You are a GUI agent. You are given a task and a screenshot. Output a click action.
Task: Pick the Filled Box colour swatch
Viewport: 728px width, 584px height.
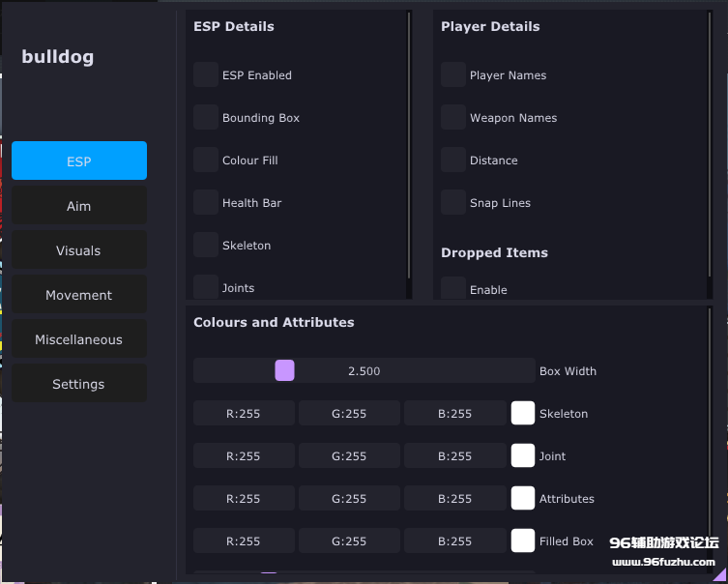click(523, 541)
